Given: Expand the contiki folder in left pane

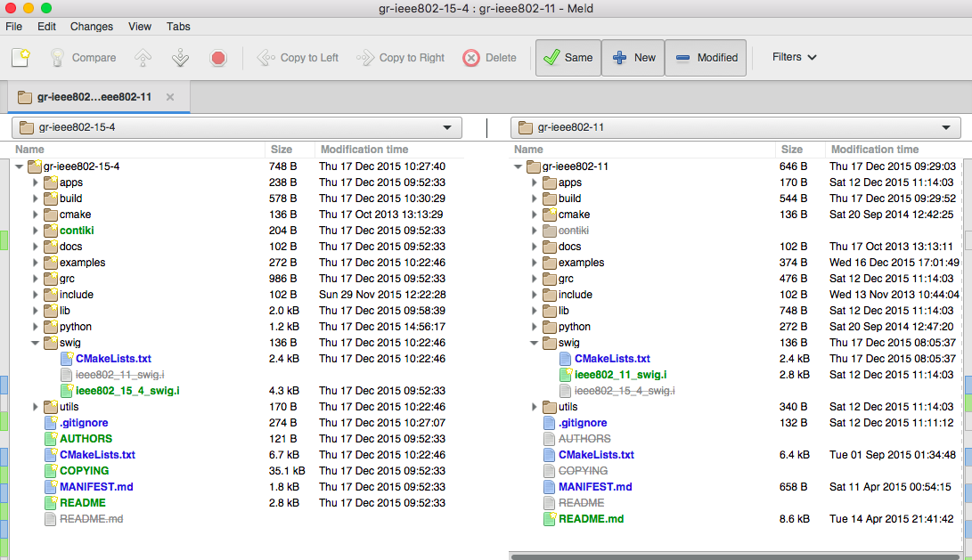Looking at the screenshot, I should pyautogui.click(x=37, y=231).
